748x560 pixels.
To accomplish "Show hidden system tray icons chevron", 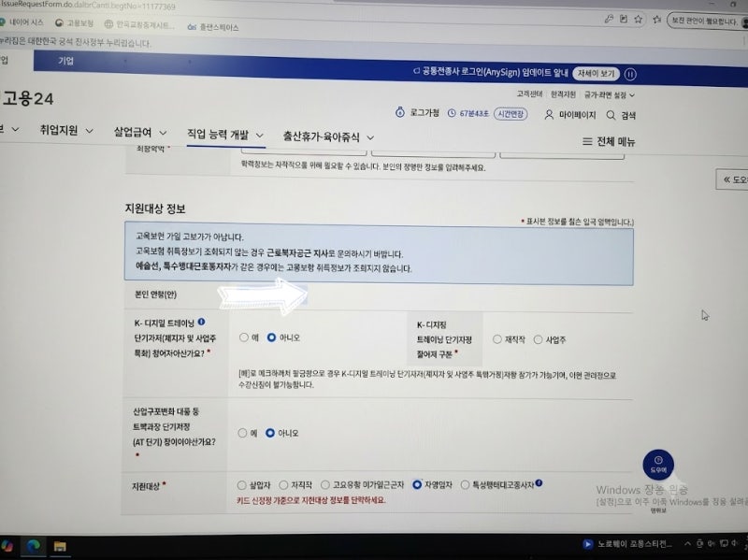I will [687, 543].
